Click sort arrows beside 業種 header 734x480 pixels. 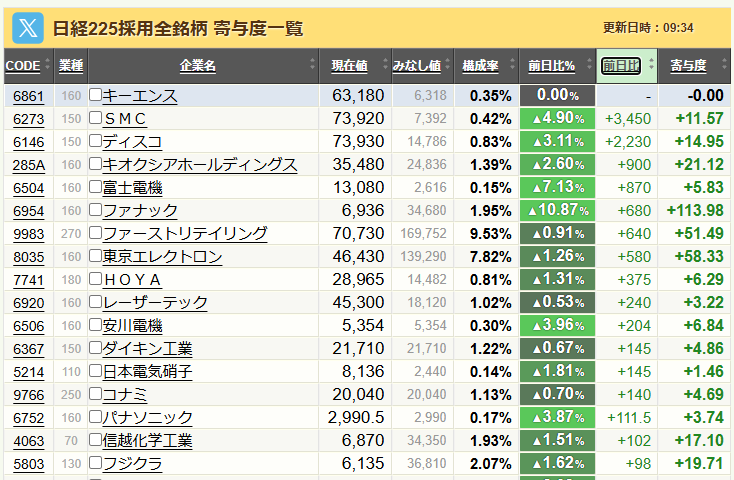[x=88, y=66]
